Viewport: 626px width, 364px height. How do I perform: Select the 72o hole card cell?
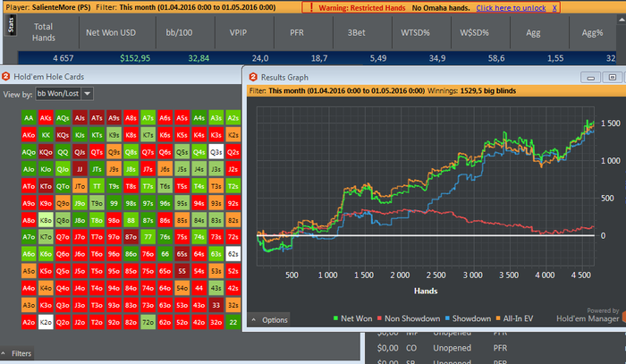coord(148,322)
